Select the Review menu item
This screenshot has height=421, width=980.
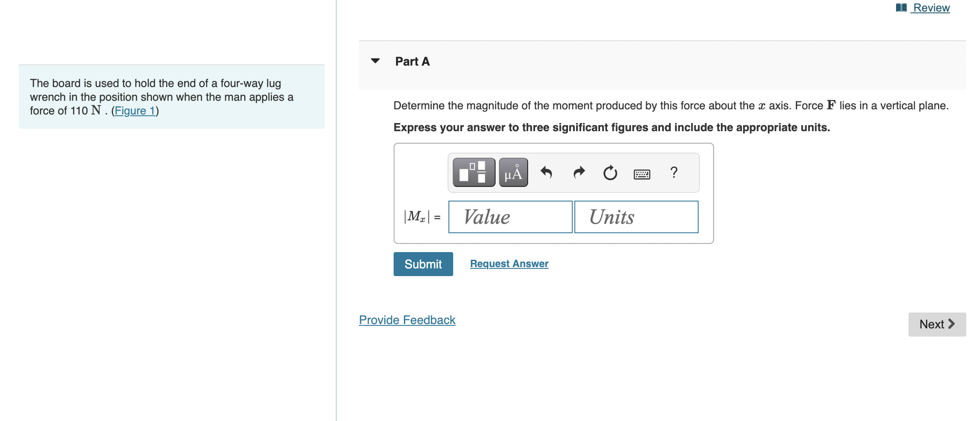click(x=929, y=7)
